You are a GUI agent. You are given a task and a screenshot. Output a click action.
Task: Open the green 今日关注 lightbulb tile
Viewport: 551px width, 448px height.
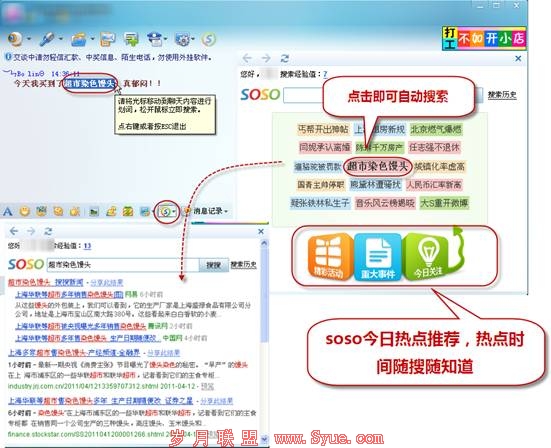[x=428, y=257]
